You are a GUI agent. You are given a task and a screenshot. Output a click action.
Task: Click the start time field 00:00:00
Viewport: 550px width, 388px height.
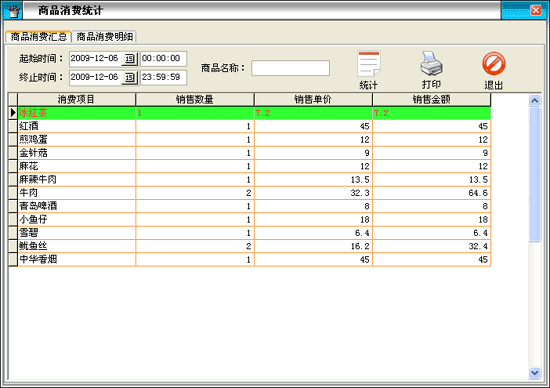click(x=163, y=59)
